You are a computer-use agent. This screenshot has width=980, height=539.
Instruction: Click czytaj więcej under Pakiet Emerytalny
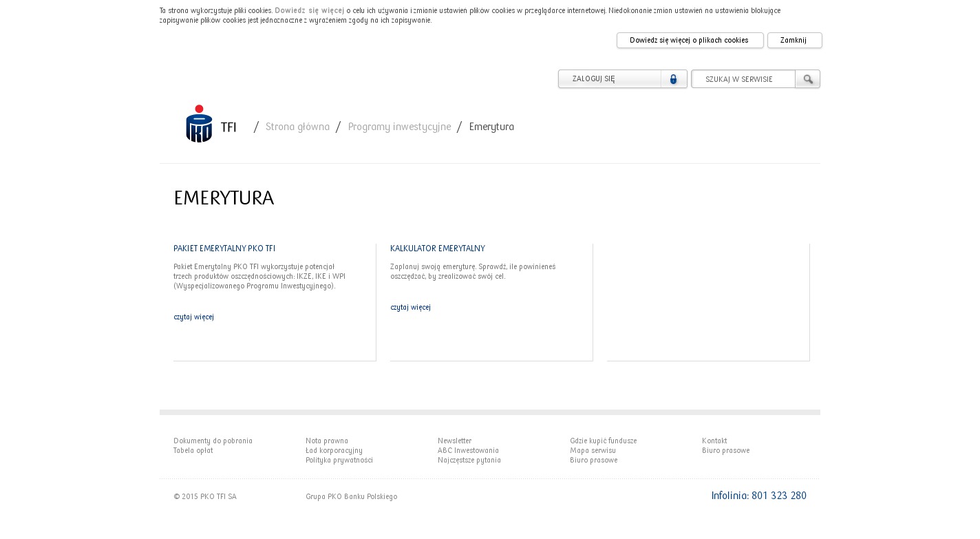[x=193, y=317]
